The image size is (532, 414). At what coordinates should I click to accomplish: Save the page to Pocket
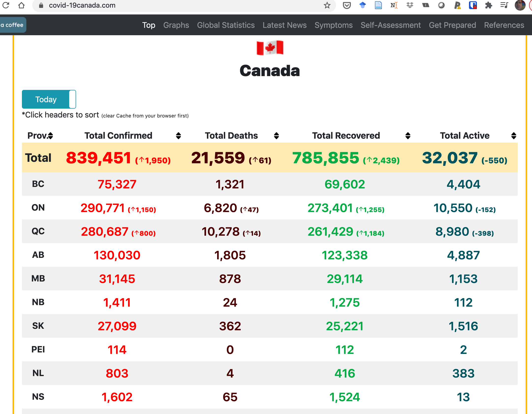347,5
